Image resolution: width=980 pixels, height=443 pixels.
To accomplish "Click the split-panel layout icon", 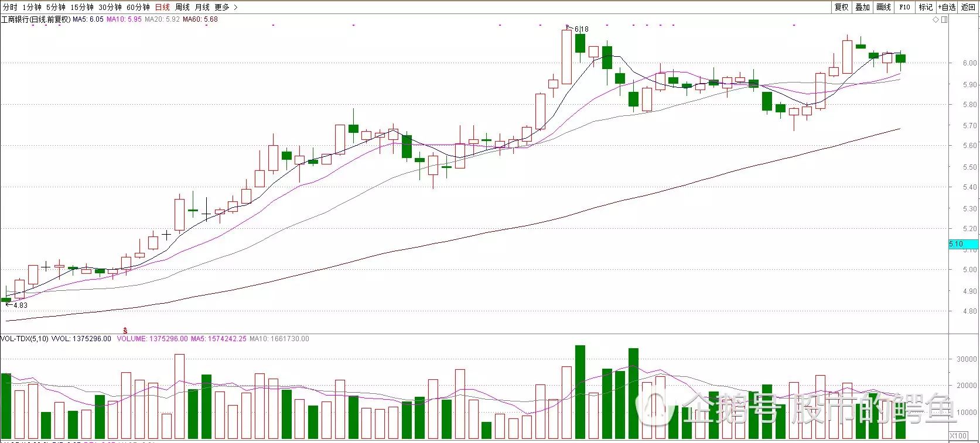I will tap(944, 20).
